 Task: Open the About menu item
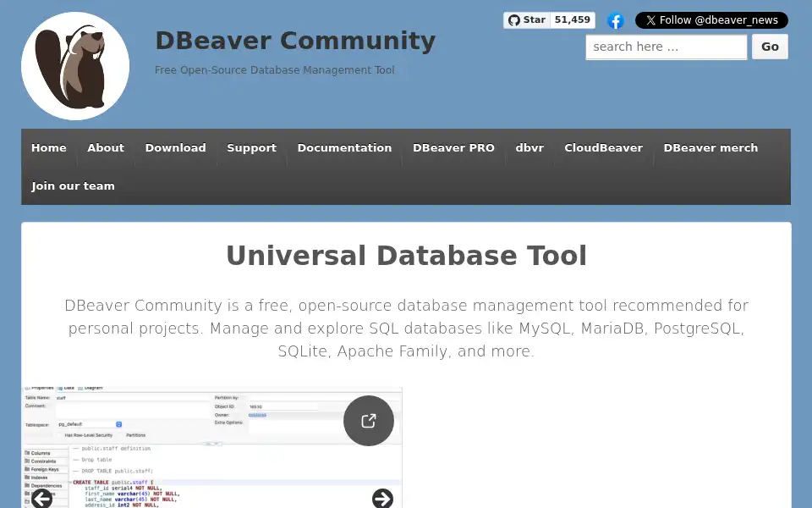tap(106, 147)
